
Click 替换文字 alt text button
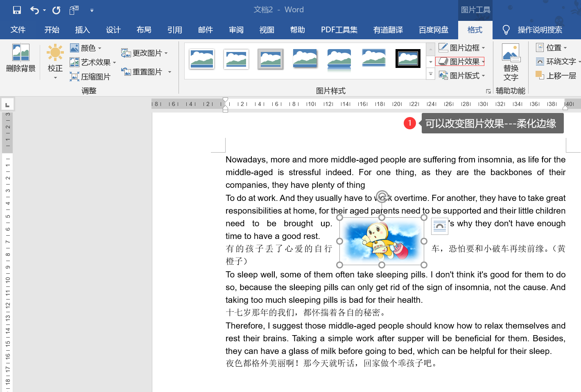[511, 62]
